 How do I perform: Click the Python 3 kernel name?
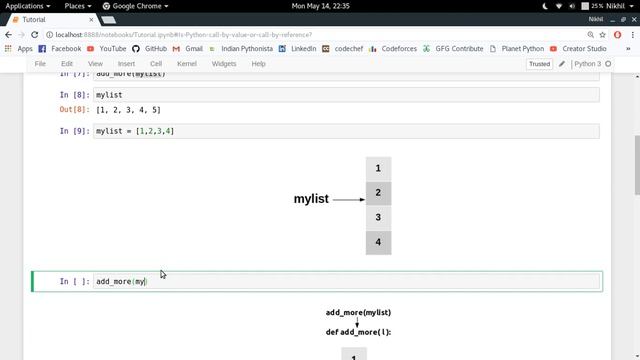tap(587, 64)
